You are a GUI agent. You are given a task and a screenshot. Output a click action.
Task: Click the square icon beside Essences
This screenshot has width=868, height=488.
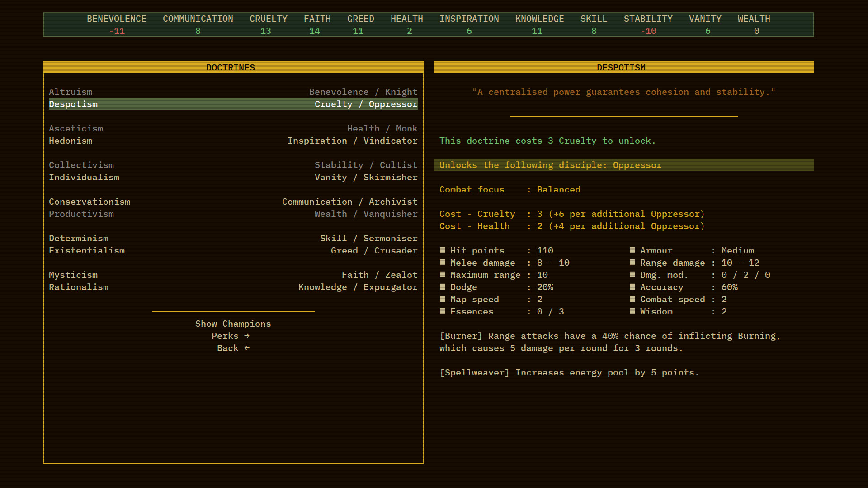pos(442,311)
